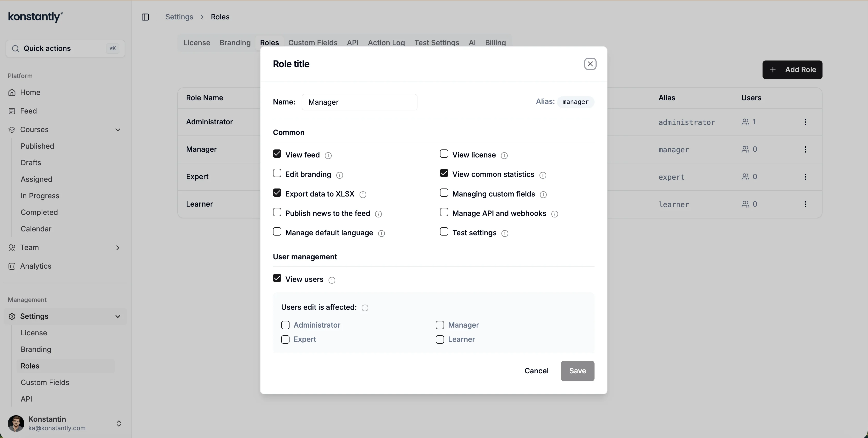Image resolution: width=868 pixels, height=438 pixels.
Task: Click the info icon beside Export data to XLSX
Action: click(363, 194)
